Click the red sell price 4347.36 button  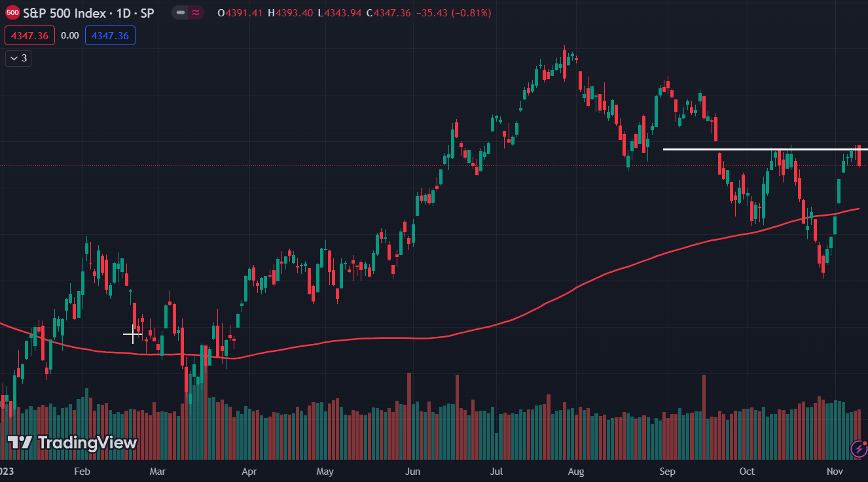click(x=29, y=35)
